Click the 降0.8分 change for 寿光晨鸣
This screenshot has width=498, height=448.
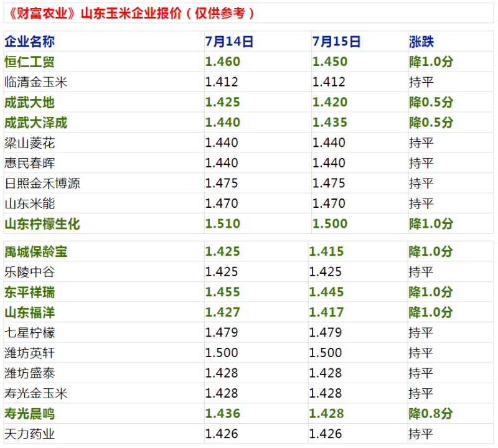tap(431, 414)
